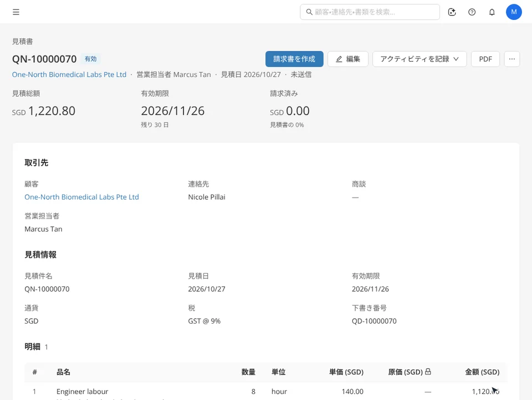
Task: Click the large 有効期限 date 2026/11/26
Action: (173, 111)
